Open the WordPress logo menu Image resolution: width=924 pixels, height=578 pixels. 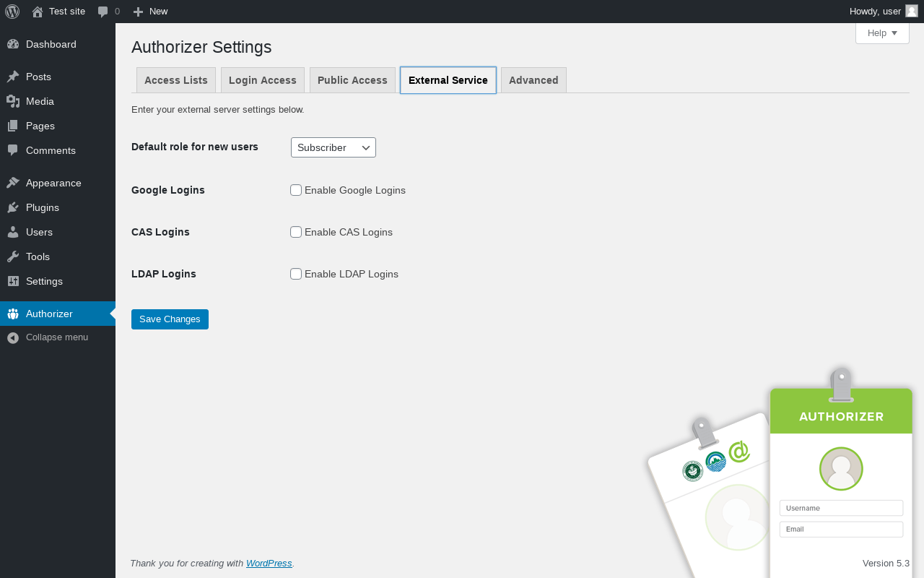pos(12,12)
